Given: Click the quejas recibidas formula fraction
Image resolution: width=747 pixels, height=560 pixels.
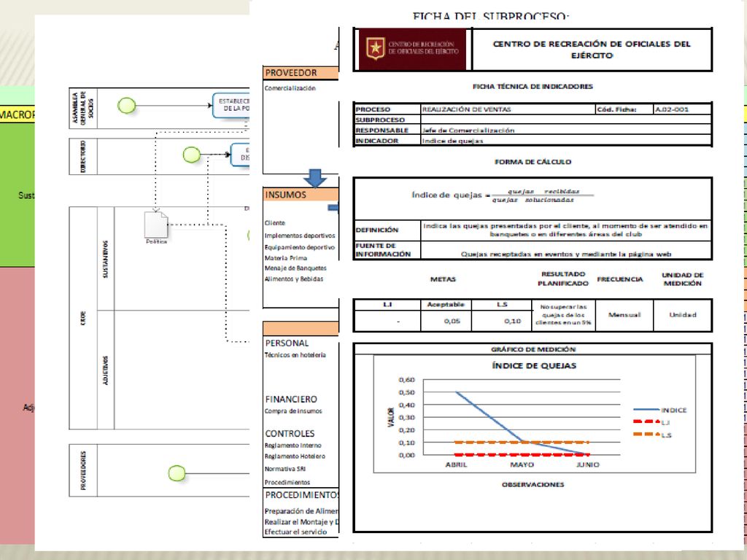Looking at the screenshot, I should (x=543, y=195).
